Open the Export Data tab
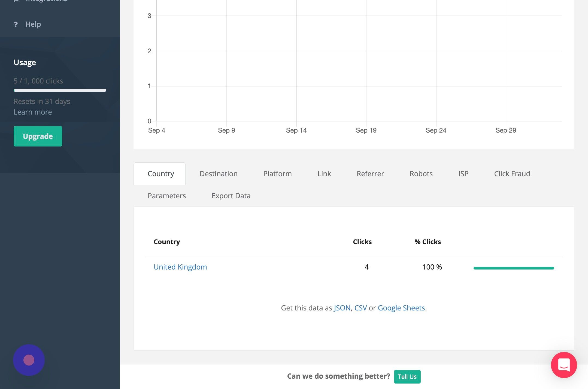The height and width of the screenshot is (389, 588). pos(231,196)
